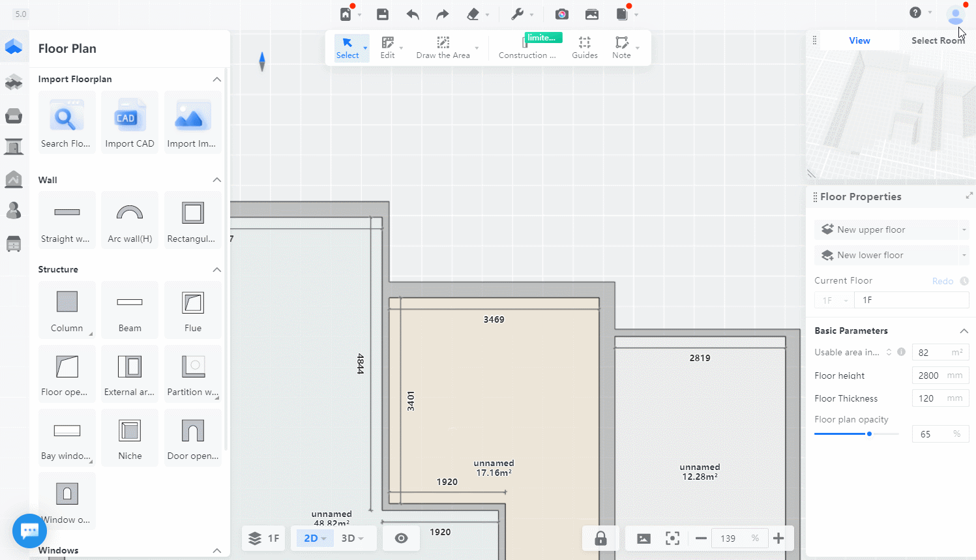Click the Redo arrow icon

pos(443,14)
